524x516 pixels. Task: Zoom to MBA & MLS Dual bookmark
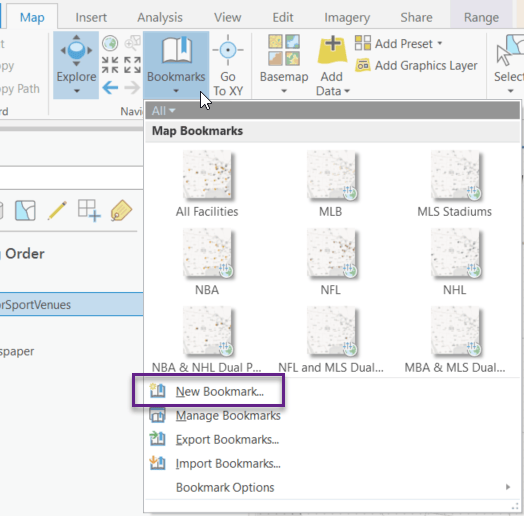(x=455, y=340)
